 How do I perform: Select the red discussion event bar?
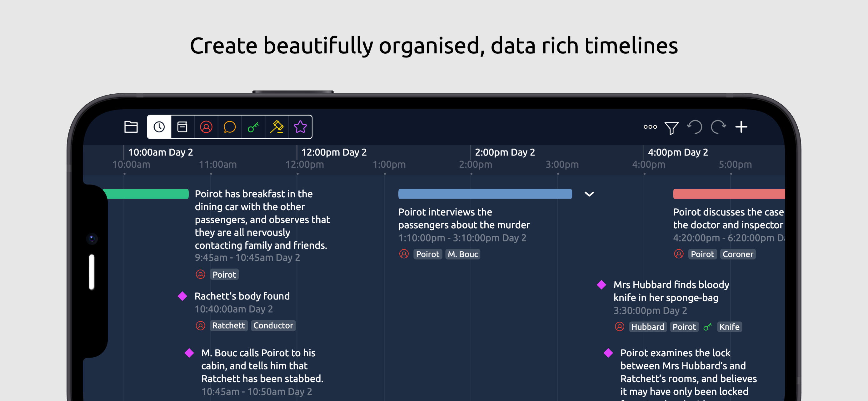point(729,194)
